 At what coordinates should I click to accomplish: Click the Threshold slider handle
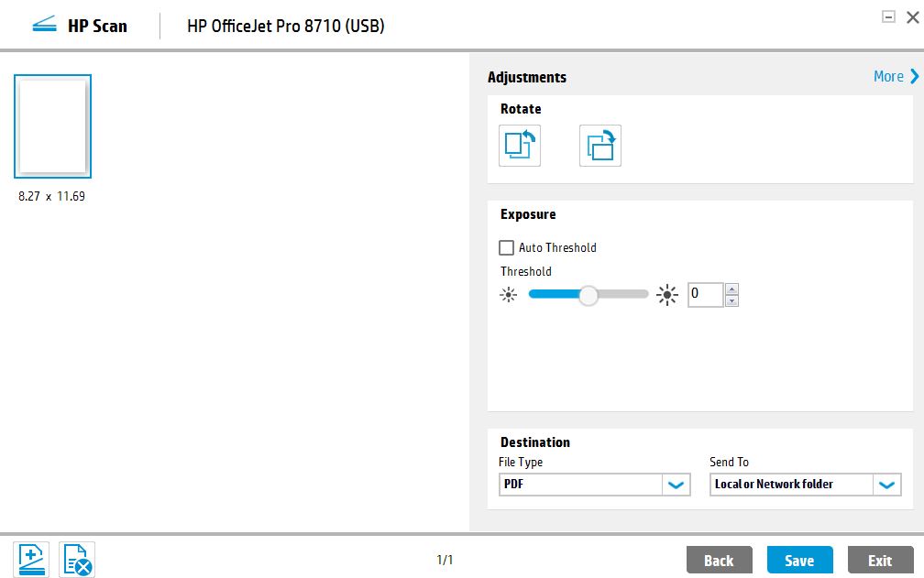pyautogui.click(x=588, y=294)
